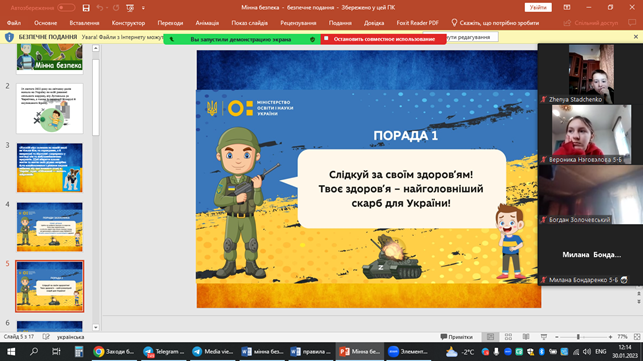This screenshot has height=361, width=643.
Task: Open the ENG language selector in tray
Action: [600, 352]
